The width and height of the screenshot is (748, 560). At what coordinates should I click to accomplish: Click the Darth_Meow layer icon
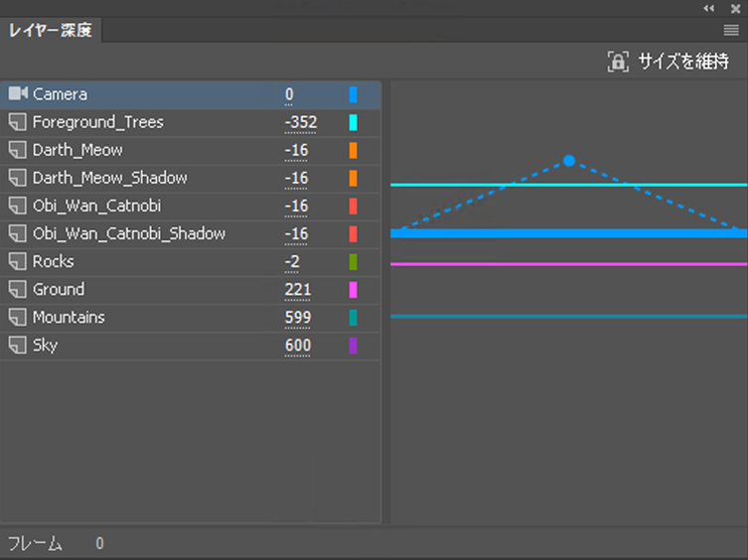[x=17, y=150]
